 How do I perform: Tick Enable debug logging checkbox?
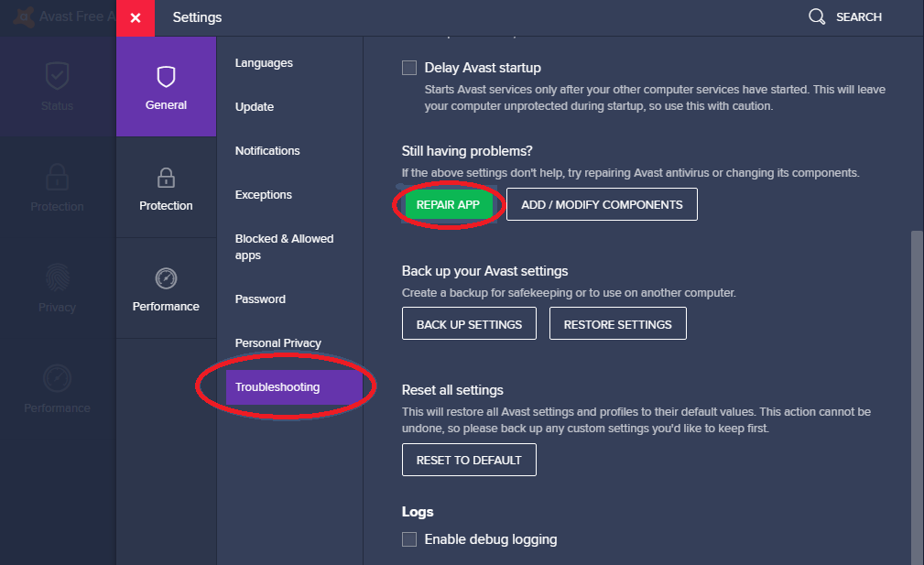point(409,539)
